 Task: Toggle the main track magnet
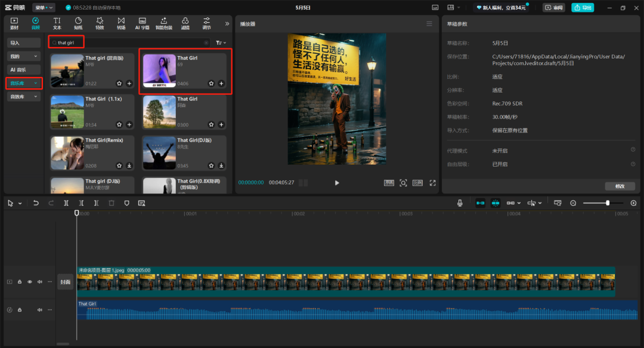click(x=480, y=203)
